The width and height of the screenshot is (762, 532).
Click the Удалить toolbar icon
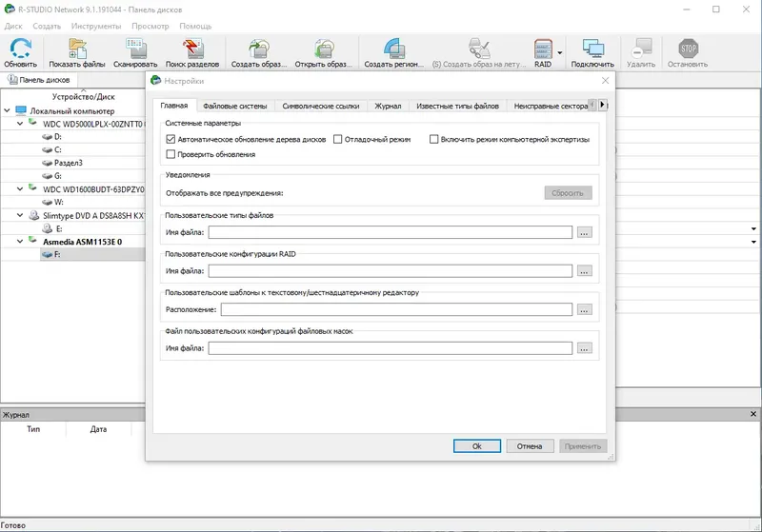pyautogui.click(x=641, y=53)
